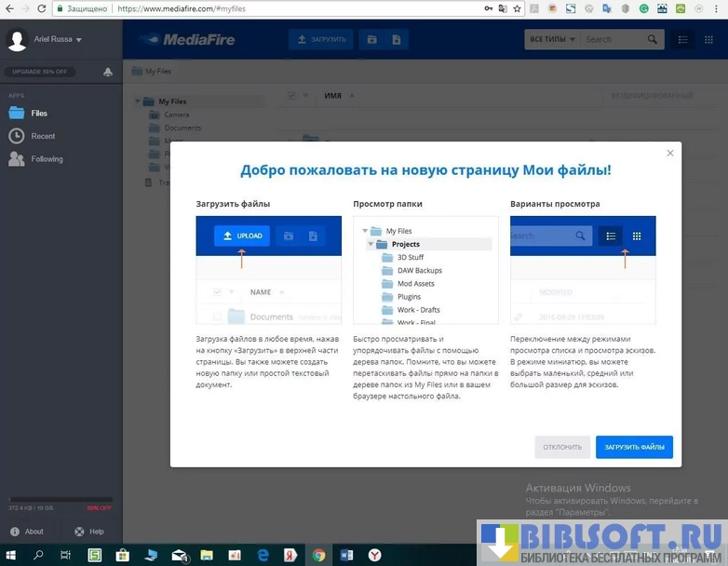Click the new document icon in toolbar

pyautogui.click(x=396, y=39)
